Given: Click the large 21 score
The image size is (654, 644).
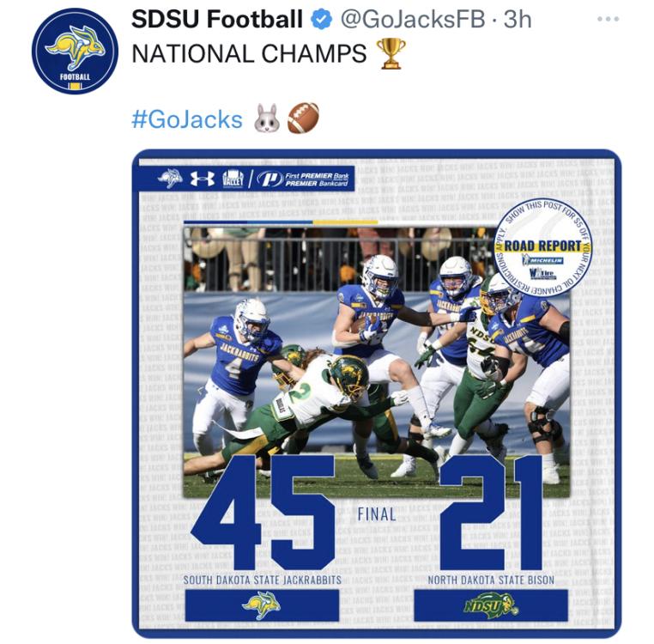Looking at the screenshot, I should 491,512.
